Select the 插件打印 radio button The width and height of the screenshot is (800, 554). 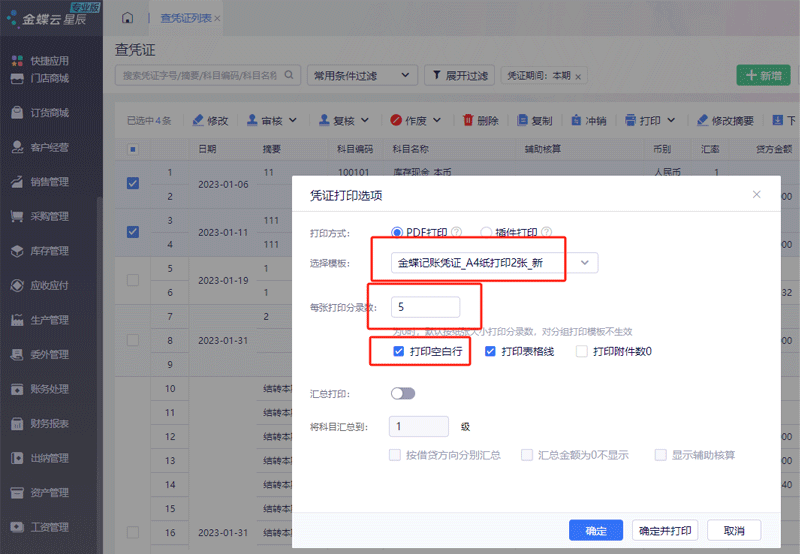[486, 232]
